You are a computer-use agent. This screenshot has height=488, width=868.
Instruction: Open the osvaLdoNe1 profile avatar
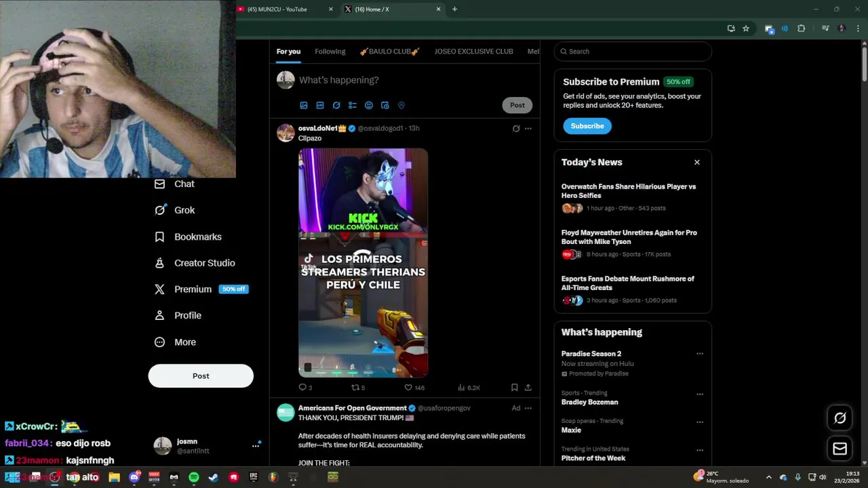click(285, 132)
